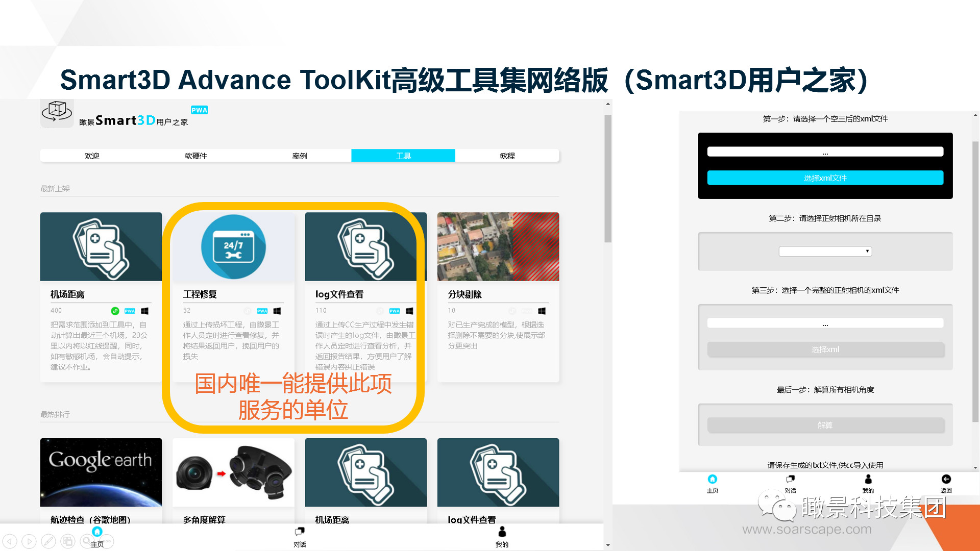Switch to the 教程 tab
980x551 pixels.
pos(507,156)
